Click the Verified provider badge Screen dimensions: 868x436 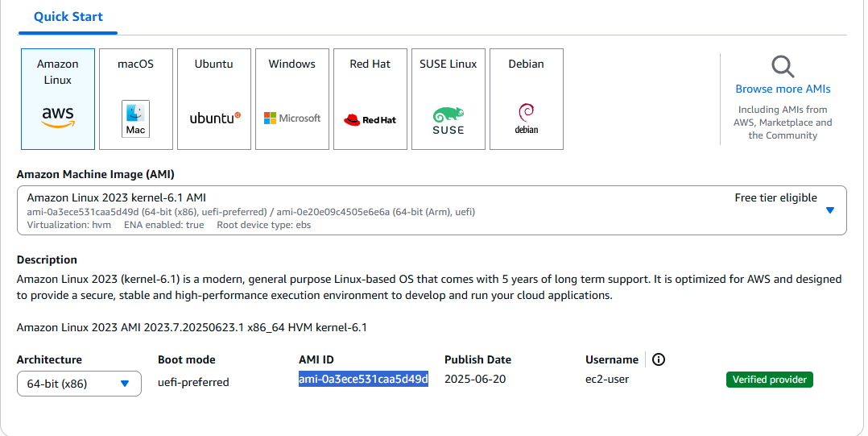tap(770, 380)
